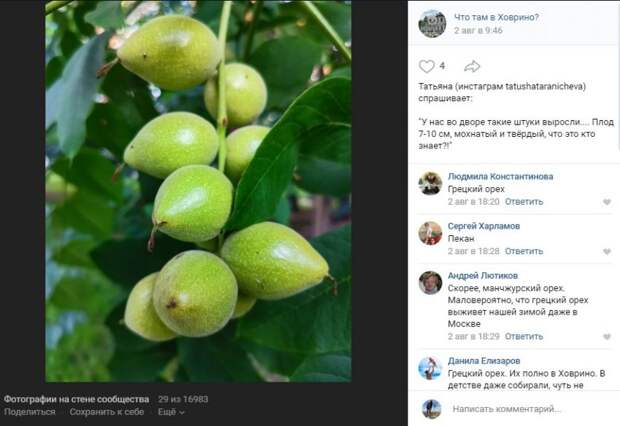
Task: Reply to Людмила Константинова with 'Ответить'
Action: [x=524, y=202]
